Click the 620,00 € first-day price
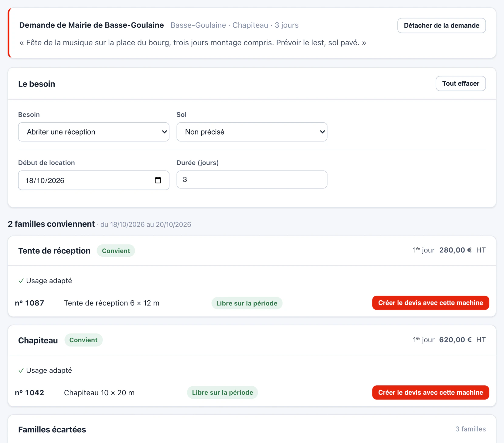Image resolution: width=504 pixels, height=443 pixels. (455, 340)
